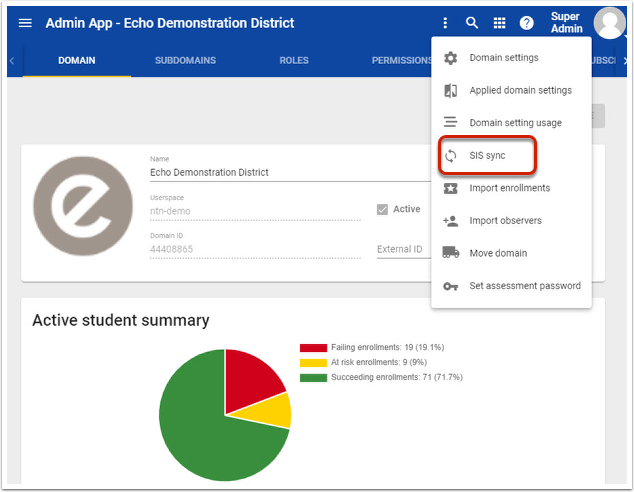Switch to the Subdomains tab
634x492 pixels.
click(185, 61)
